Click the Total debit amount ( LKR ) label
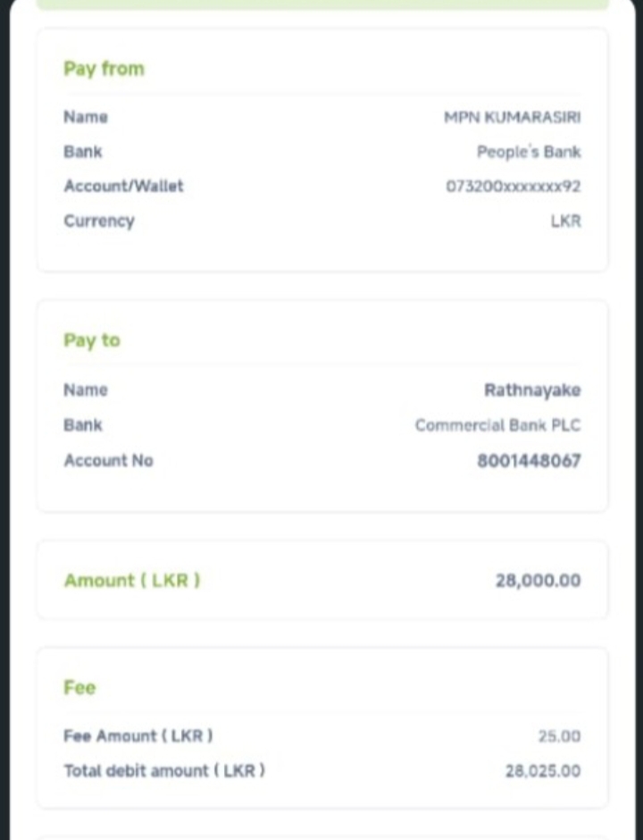Viewport: 643px width, 840px height. click(164, 770)
